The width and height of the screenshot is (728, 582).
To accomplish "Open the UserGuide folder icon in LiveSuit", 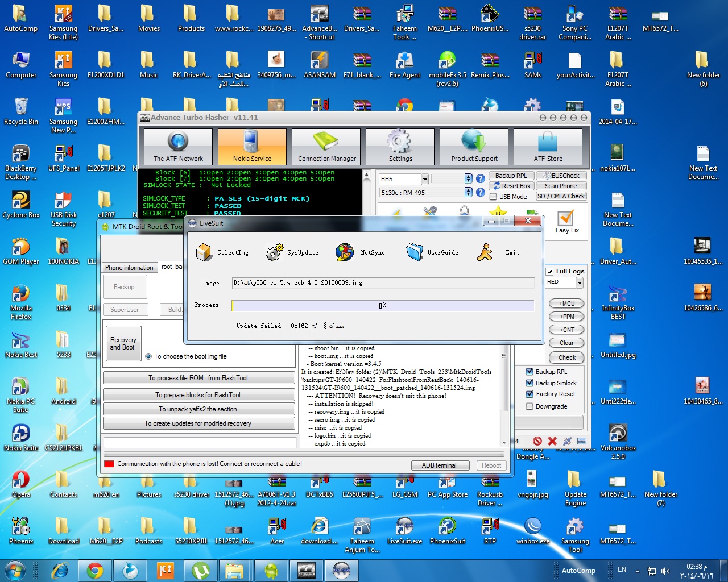I will [x=415, y=252].
